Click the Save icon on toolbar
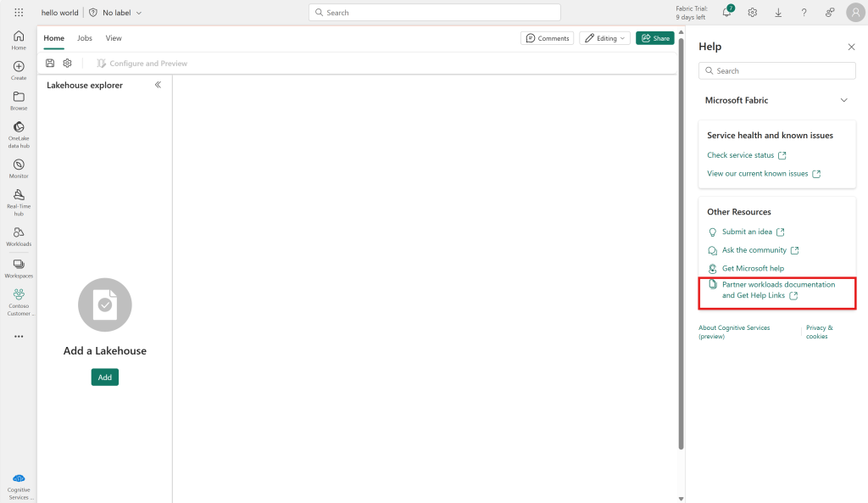This screenshot has width=868, height=503. coord(49,63)
